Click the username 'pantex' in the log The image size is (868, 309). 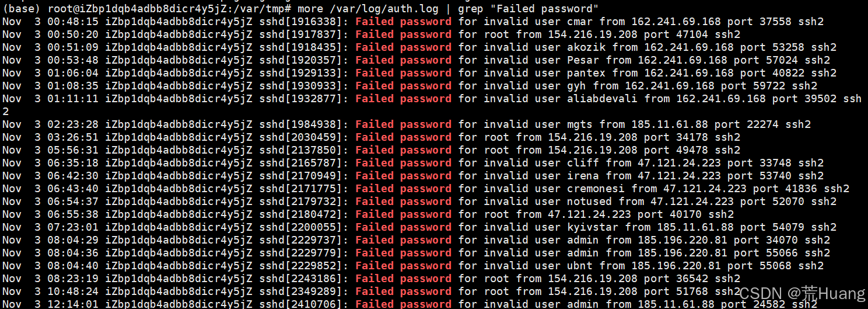[x=586, y=73]
